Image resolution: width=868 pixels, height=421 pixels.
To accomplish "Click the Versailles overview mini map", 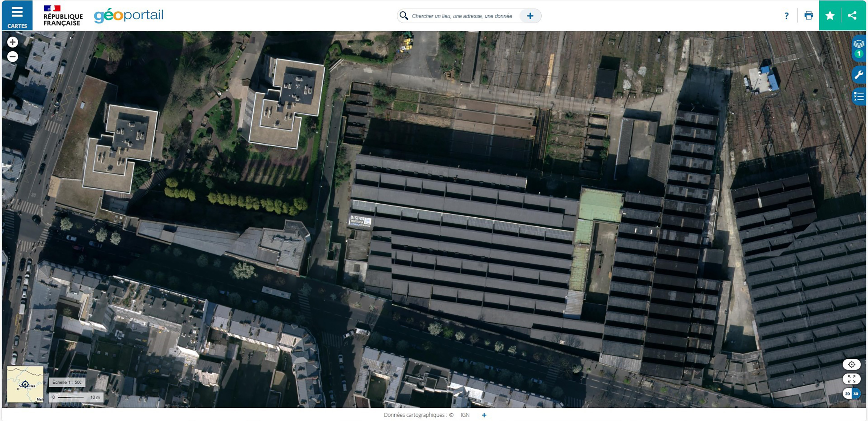I will [x=25, y=384].
